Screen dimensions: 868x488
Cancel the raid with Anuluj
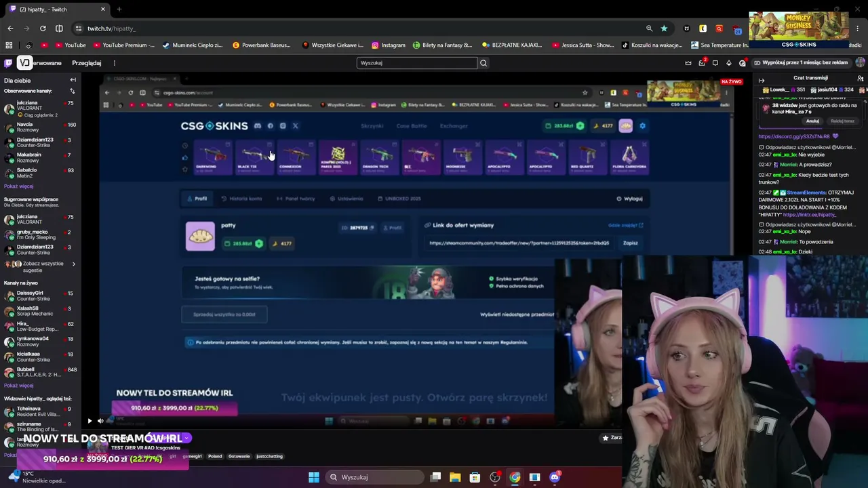[812, 121]
